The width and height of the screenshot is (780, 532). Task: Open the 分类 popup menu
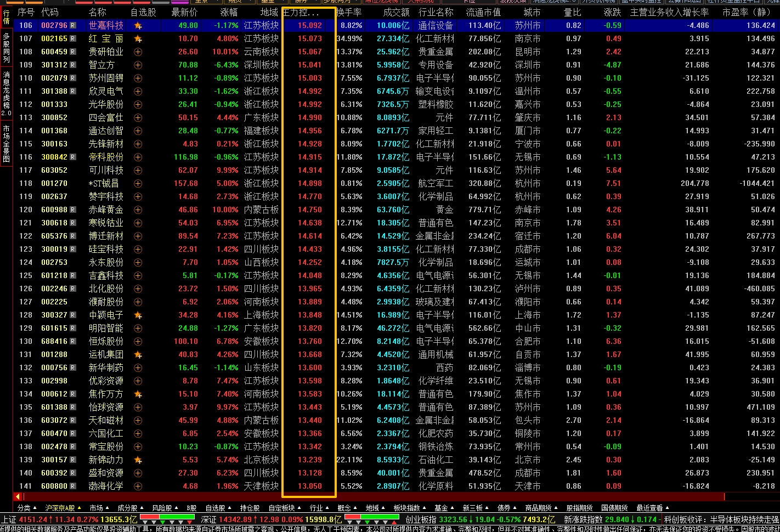point(27,508)
